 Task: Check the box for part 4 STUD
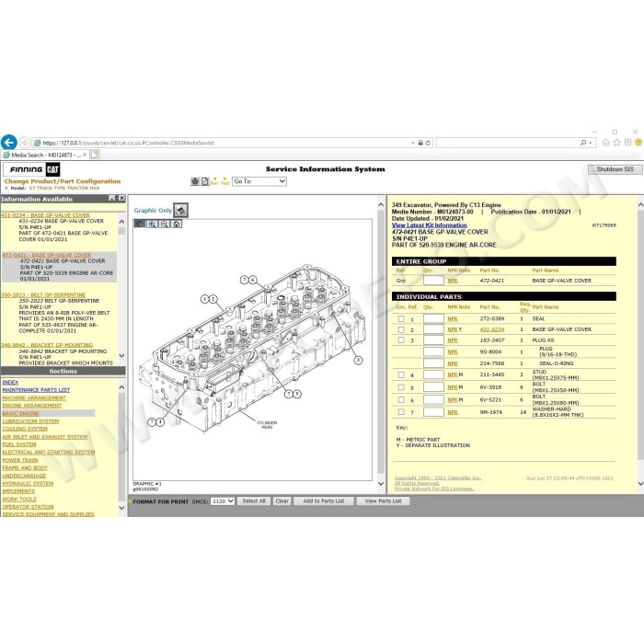[401, 374]
